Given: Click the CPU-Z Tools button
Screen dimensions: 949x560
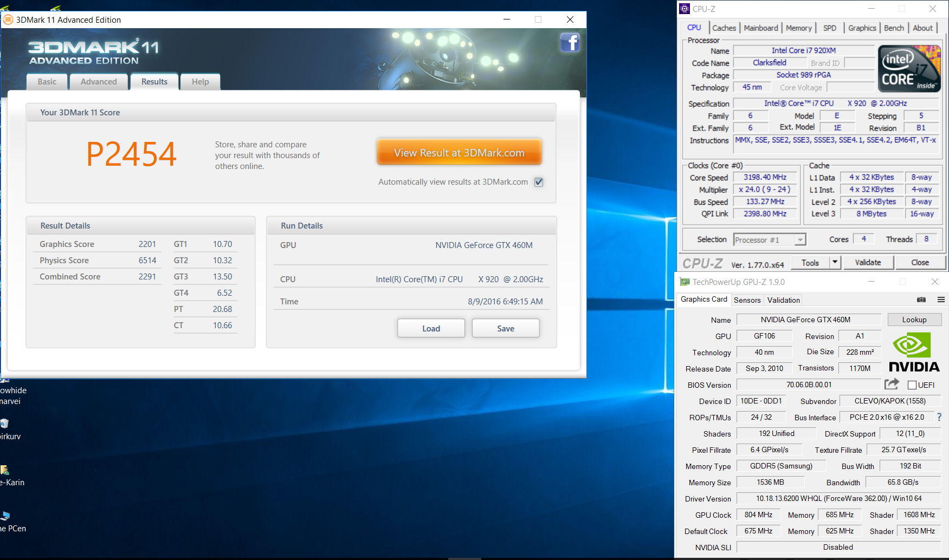Looking at the screenshot, I should [x=810, y=263].
